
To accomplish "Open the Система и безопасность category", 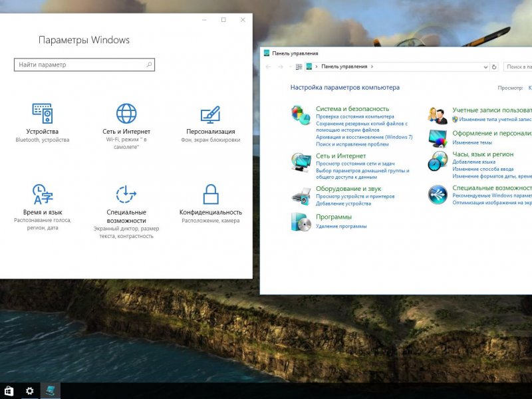I will click(352, 108).
